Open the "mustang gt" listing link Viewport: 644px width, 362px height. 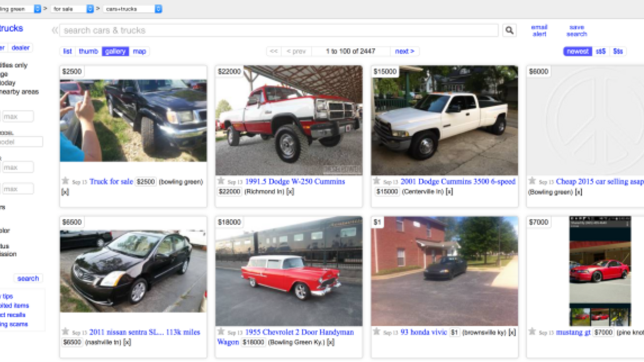point(573,333)
